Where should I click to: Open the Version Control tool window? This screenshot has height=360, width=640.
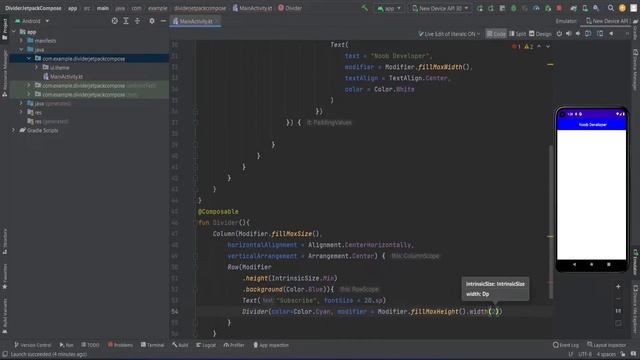(x=33, y=345)
